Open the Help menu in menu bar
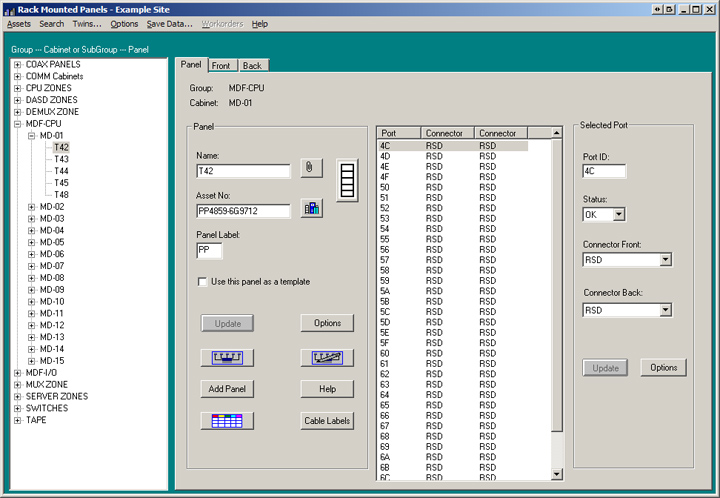720x498 pixels. (259, 24)
